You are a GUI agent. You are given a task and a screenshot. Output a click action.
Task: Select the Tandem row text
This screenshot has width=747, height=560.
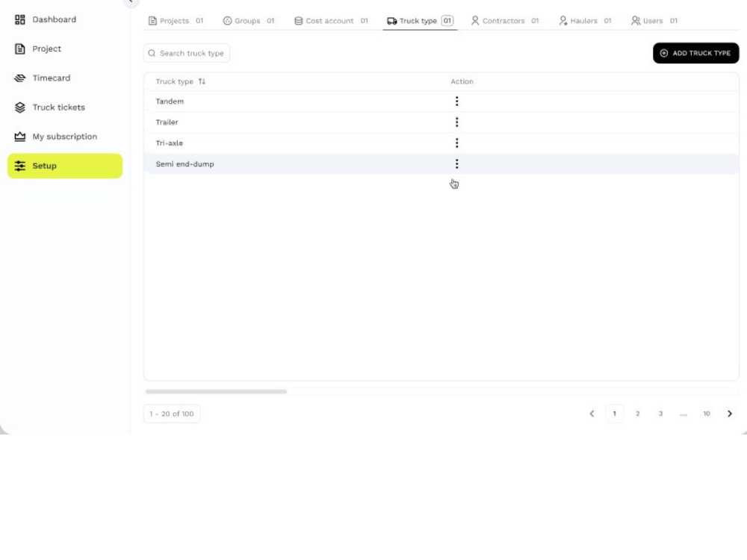pos(170,101)
